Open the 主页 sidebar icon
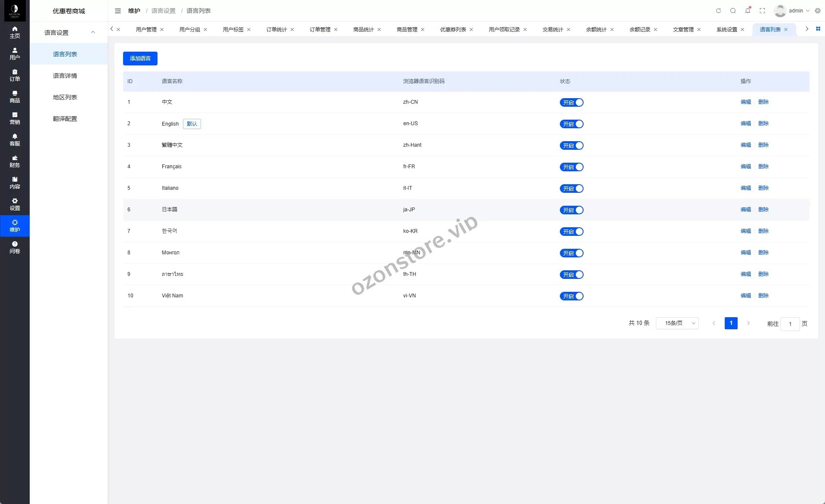 point(14,32)
